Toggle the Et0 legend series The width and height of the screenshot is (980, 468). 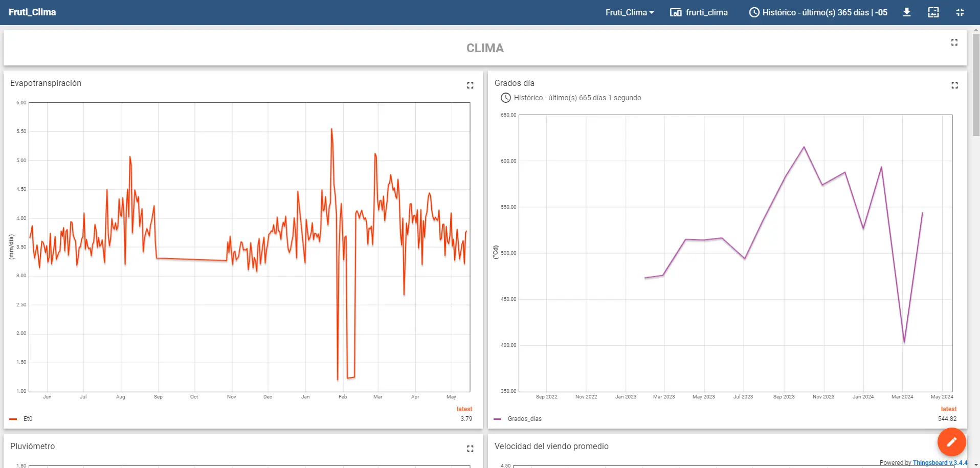click(x=28, y=419)
